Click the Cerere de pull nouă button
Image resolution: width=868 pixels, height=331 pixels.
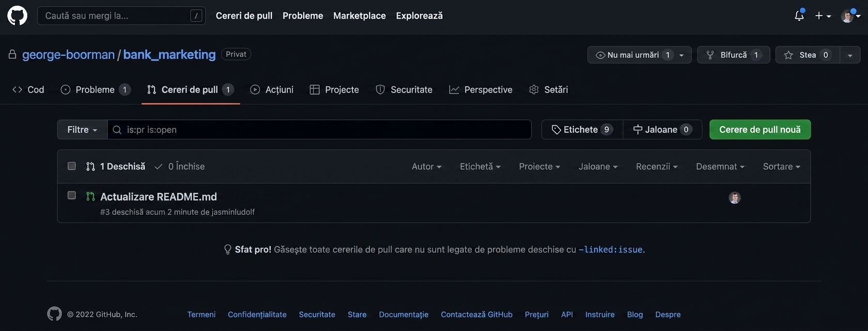[x=760, y=130]
